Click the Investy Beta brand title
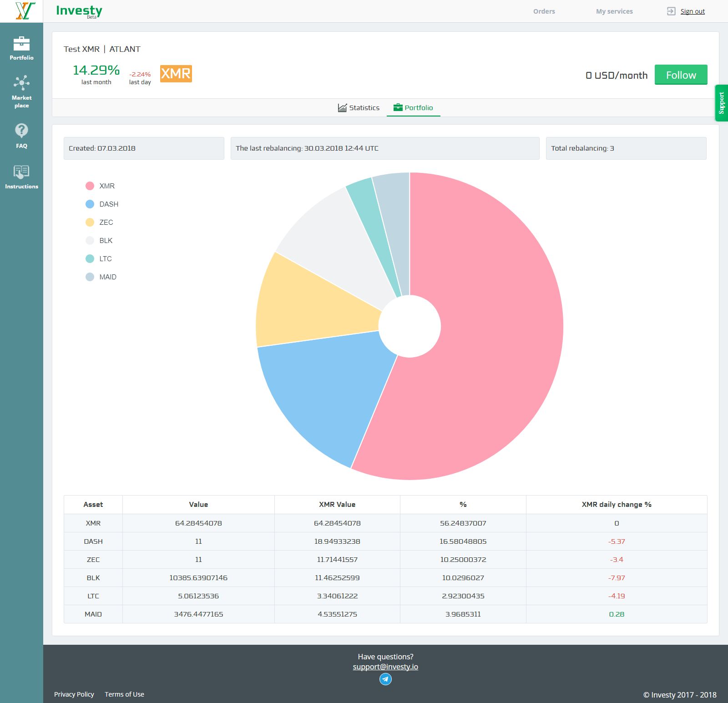728x703 pixels. click(79, 11)
